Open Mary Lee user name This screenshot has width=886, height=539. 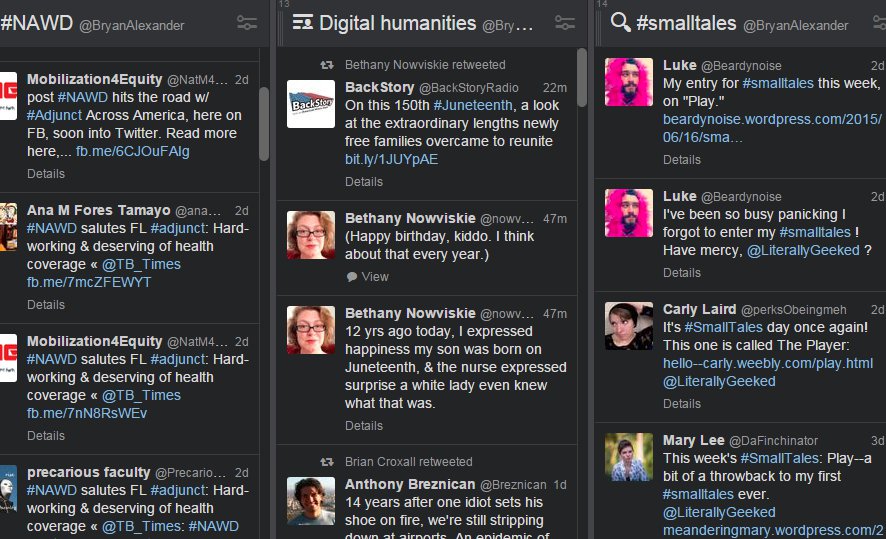[x=693, y=441]
